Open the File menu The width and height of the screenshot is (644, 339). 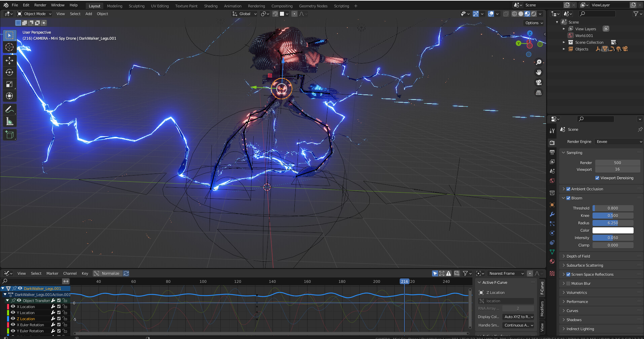coord(15,5)
